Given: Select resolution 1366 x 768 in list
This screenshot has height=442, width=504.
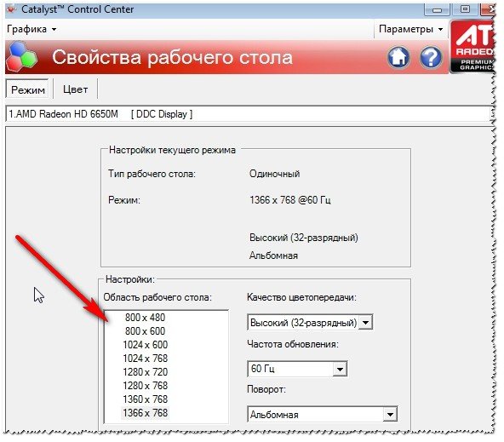Looking at the screenshot, I should point(145,413).
